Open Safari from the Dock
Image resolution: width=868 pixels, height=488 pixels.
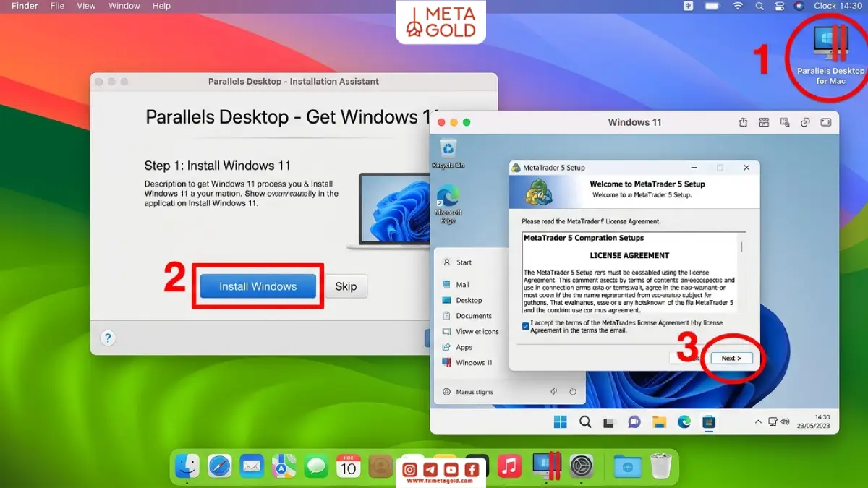[x=220, y=466]
